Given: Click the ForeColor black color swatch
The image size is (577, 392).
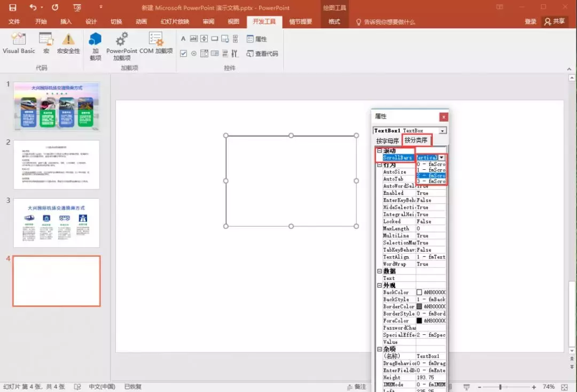Looking at the screenshot, I should click(x=419, y=320).
